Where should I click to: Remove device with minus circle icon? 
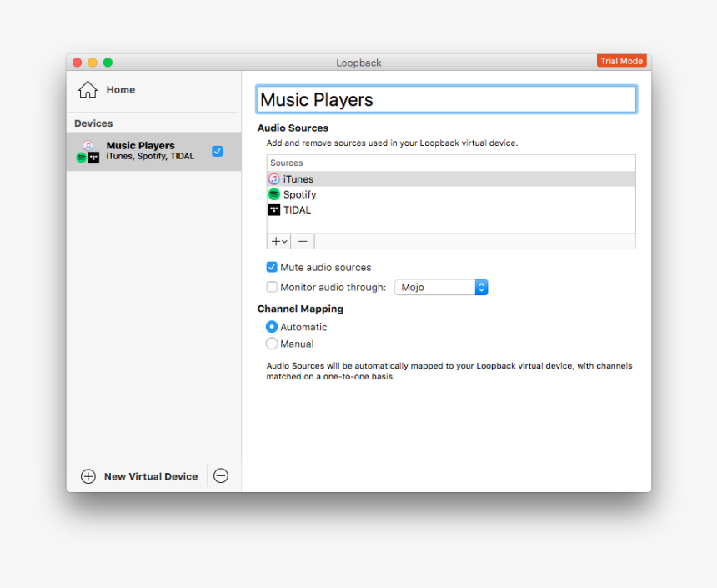pyautogui.click(x=221, y=476)
